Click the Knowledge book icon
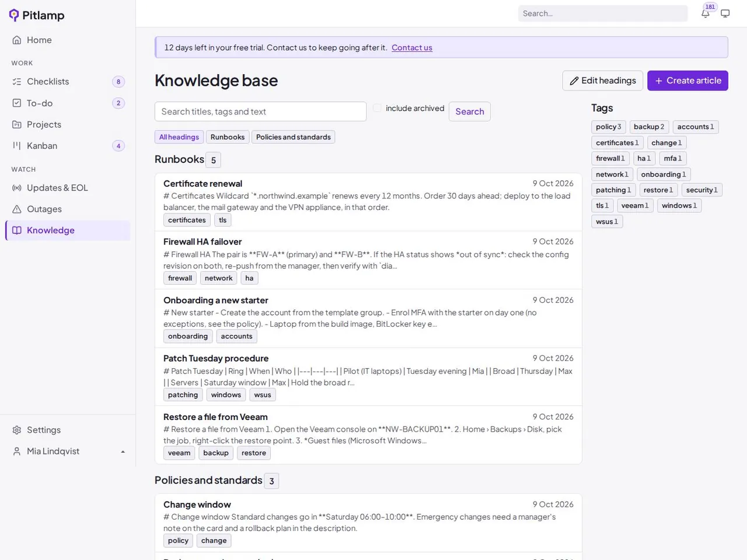Image resolution: width=747 pixels, height=560 pixels. [x=17, y=230]
